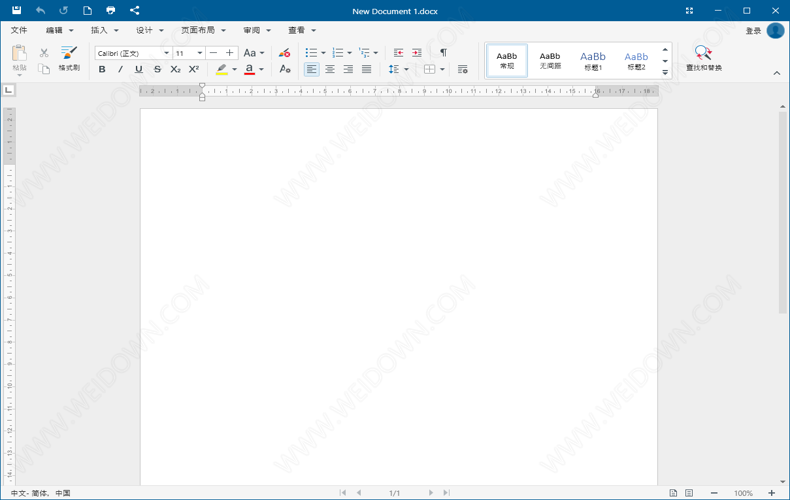790x500 pixels.
Task: Toggle paragraph marks visibility
Action: tap(443, 52)
